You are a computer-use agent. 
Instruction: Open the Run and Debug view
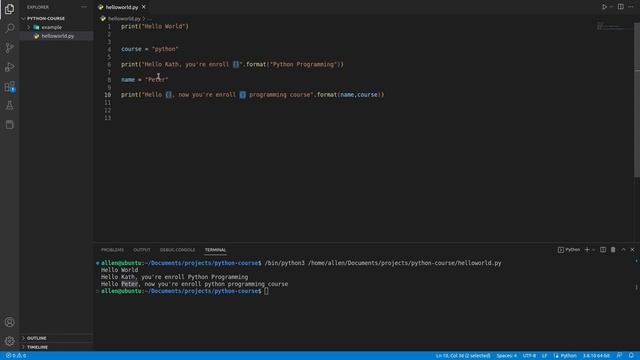9,67
